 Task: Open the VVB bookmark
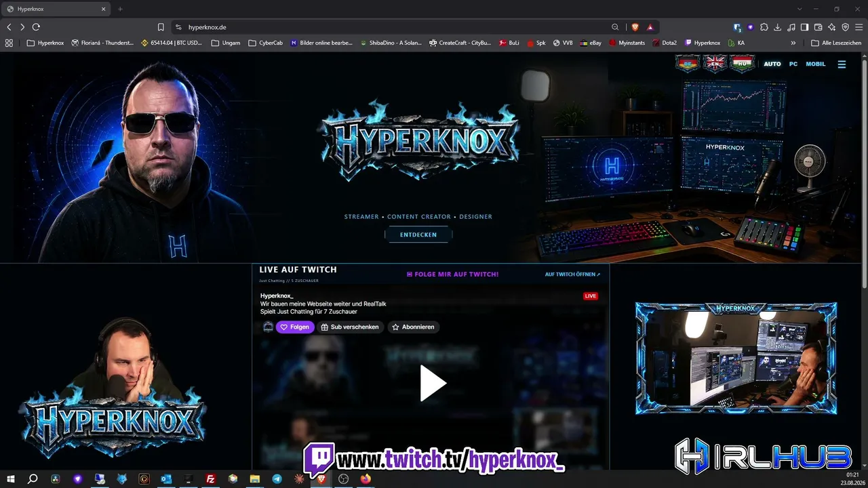pos(563,43)
